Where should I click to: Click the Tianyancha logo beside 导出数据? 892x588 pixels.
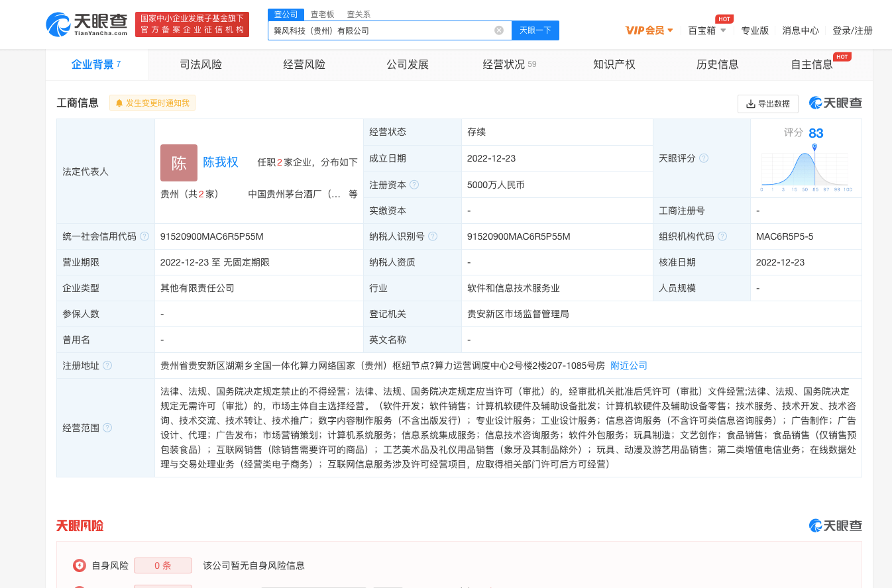(836, 103)
